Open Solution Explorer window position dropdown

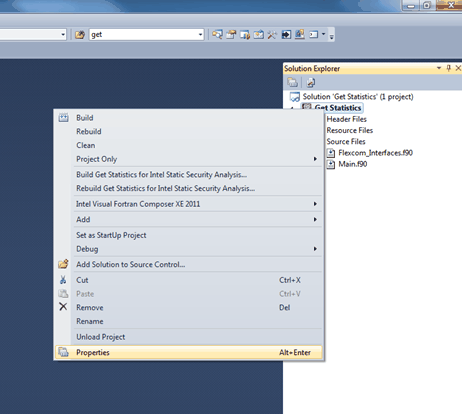[x=439, y=68]
